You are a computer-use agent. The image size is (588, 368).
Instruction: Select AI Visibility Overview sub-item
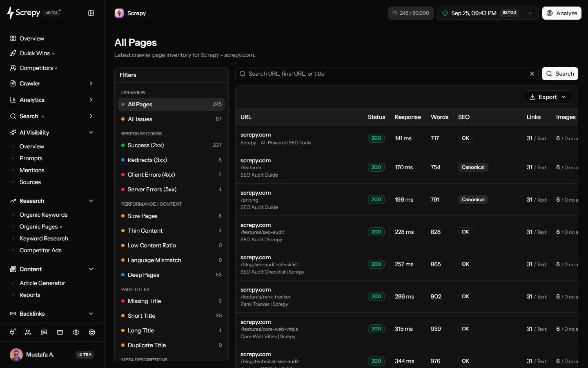(32, 146)
